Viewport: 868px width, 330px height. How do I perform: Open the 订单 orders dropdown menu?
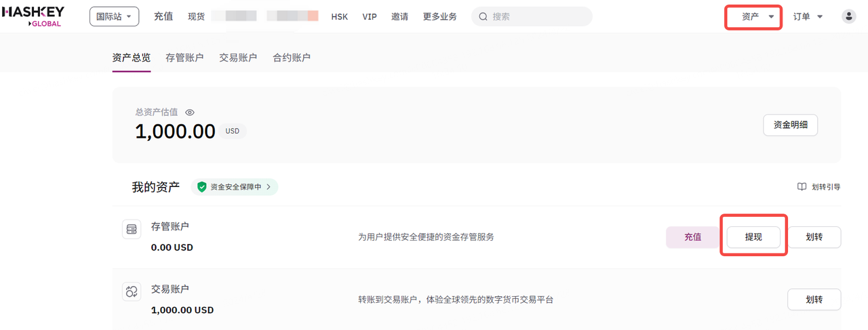(x=808, y=17)
